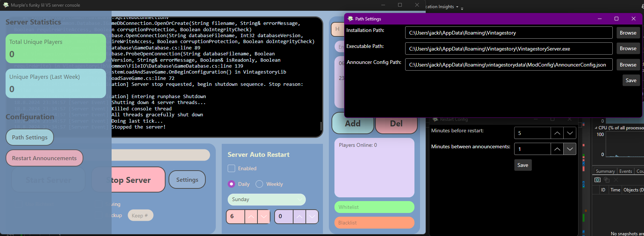The image size is (644, 236).
Task: Click the camera snapshot icon
Action: (597, 180)
